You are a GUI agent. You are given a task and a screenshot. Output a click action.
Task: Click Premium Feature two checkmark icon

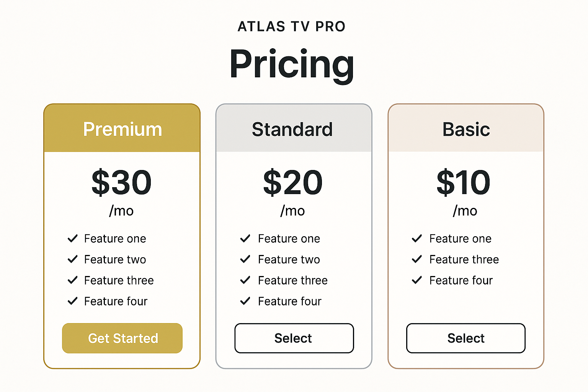[73, 260]
